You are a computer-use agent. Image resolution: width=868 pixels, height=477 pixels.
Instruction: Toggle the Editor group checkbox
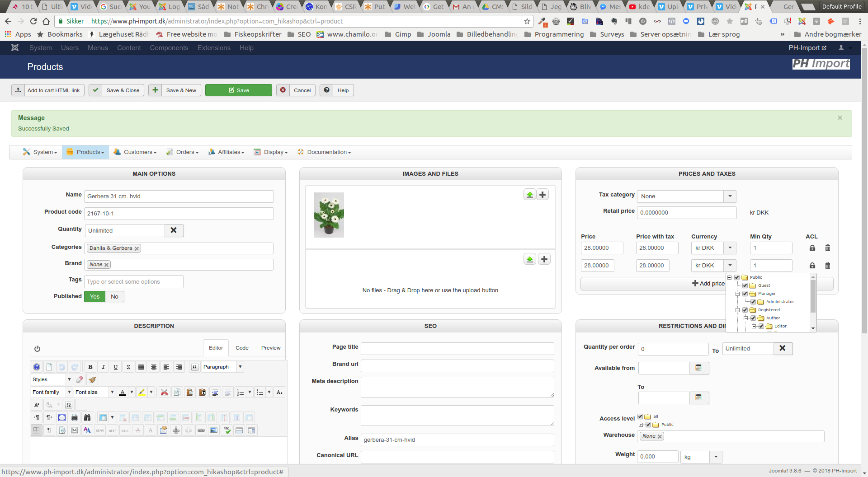(x=761, y=326)
